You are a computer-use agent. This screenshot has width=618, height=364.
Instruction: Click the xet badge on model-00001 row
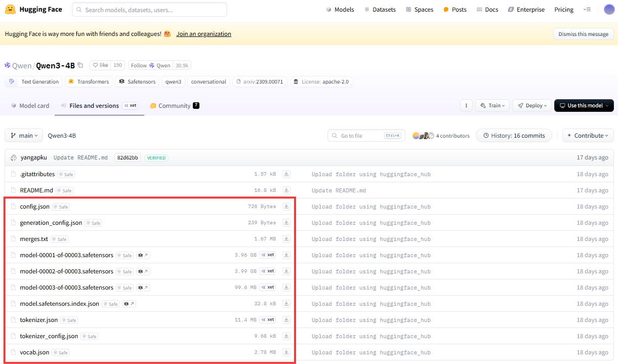[x=268, y=255]
